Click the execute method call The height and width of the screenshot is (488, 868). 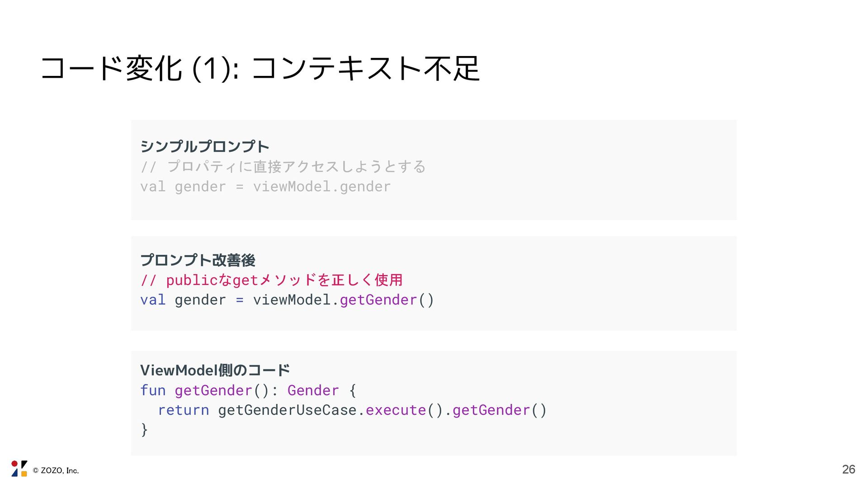click(x=396, y=410)
